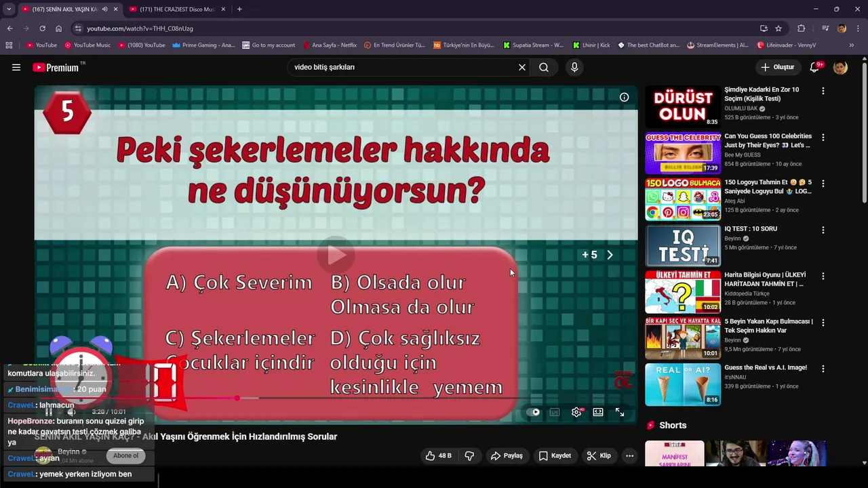Open more actions menu beside Klip
The width and height of the screenshot is (868, 488).
[629, 455]
